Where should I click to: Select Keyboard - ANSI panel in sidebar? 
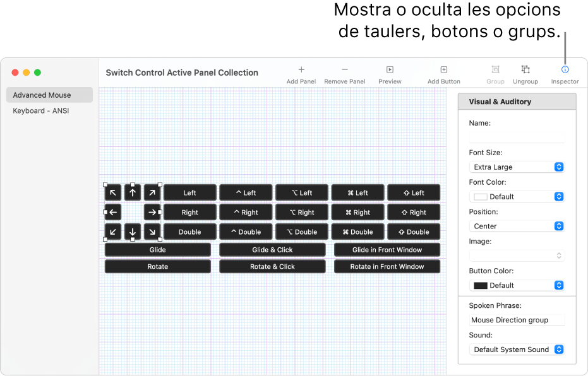tap(49, 111)
